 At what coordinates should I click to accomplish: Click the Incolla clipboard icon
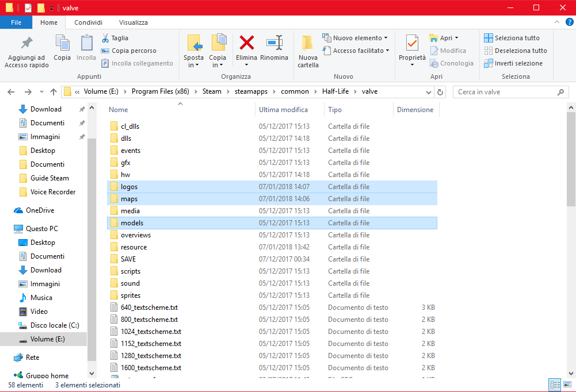(x=86, y=43)
